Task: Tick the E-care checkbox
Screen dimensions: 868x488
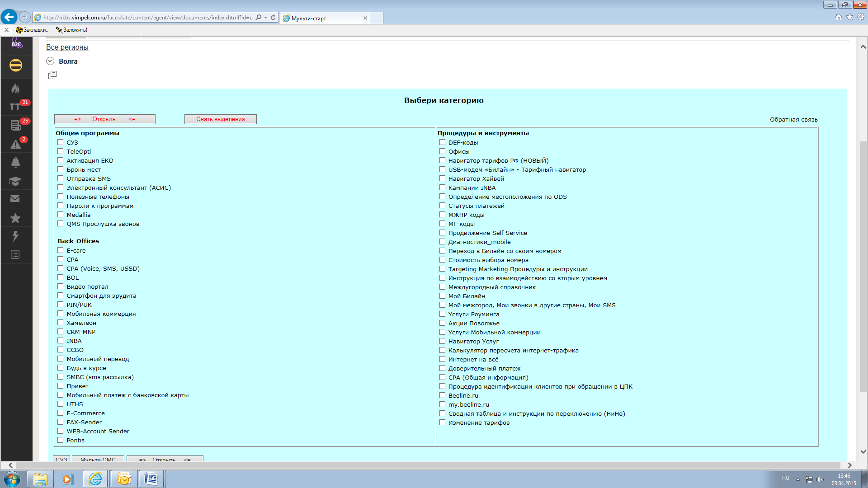Action: 61,250
